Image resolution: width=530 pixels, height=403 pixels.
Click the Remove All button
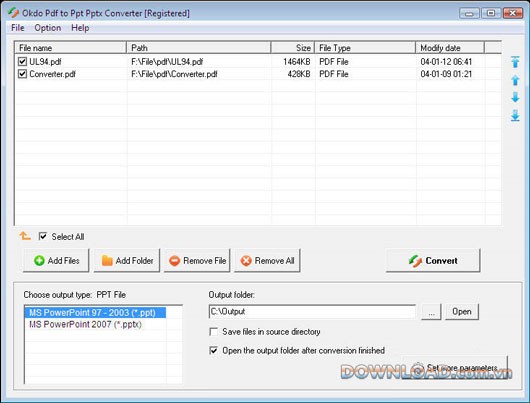point(267,261)
